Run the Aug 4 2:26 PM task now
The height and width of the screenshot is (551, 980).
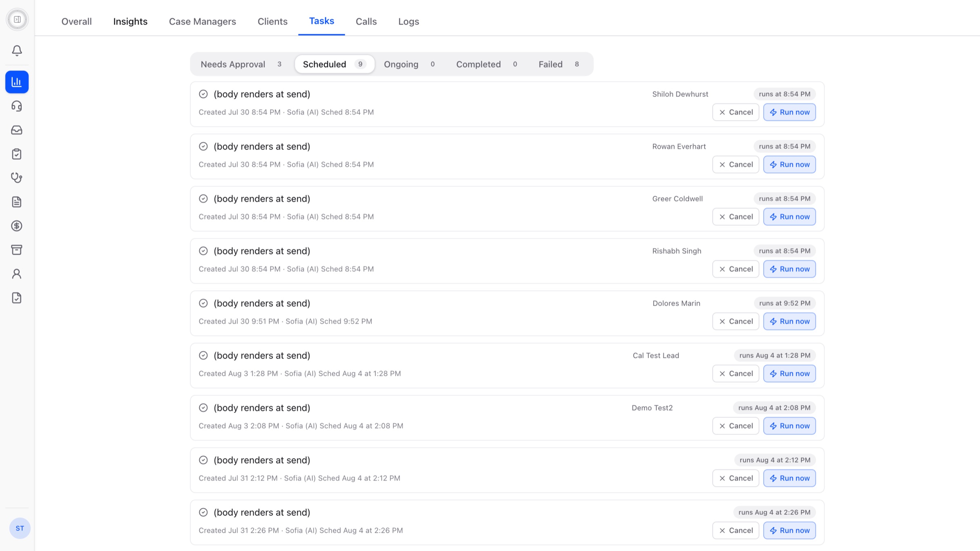(790, 530)
